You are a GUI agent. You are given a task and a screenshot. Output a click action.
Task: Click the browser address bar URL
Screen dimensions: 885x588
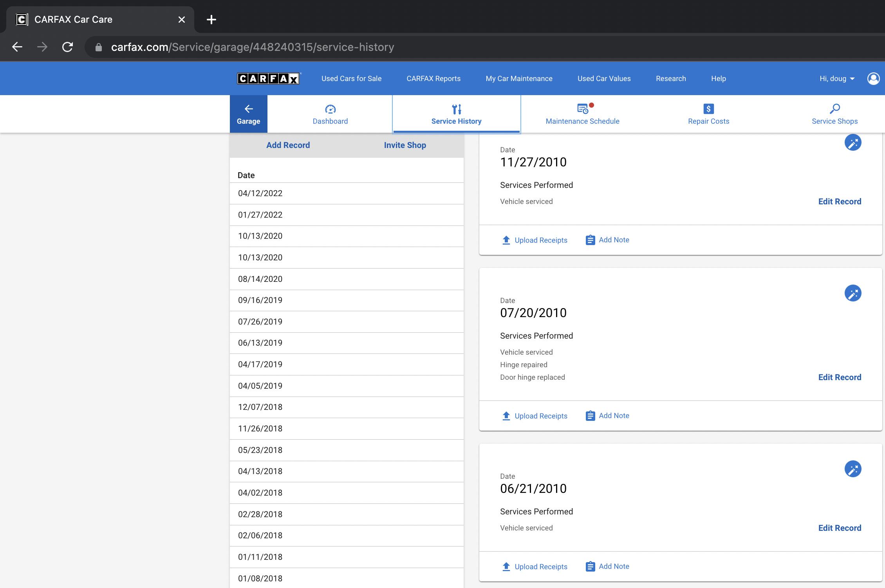click(253, 47)
